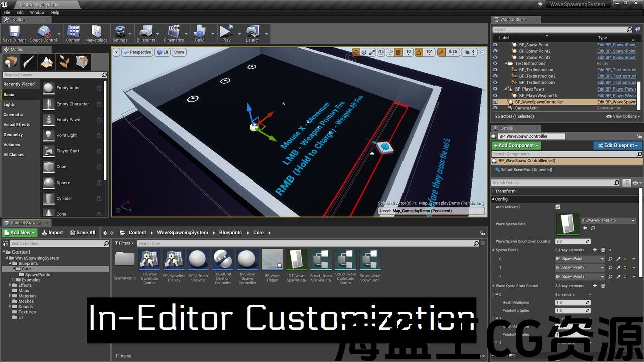Click the green Add Component button

tap(516, 145)
